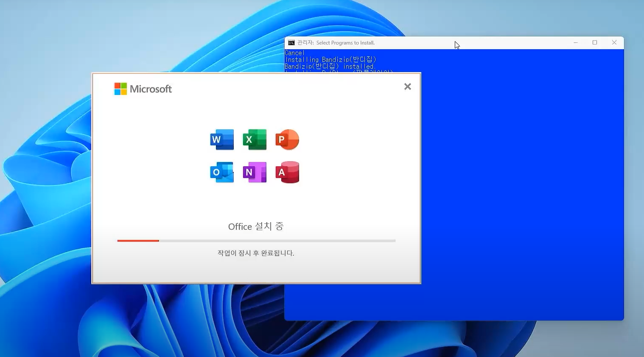Click the "Bandizip(반디집) installed." console line
644x357 pixels.
330,67
